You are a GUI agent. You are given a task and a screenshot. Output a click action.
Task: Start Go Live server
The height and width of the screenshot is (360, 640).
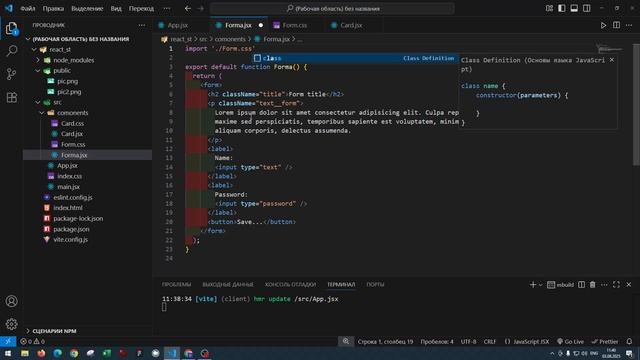[570, 341]
